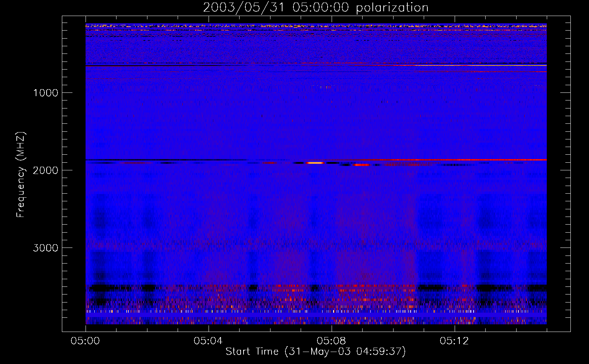Click the 'Frequency (MHZ)' axis label

[21, 175]
